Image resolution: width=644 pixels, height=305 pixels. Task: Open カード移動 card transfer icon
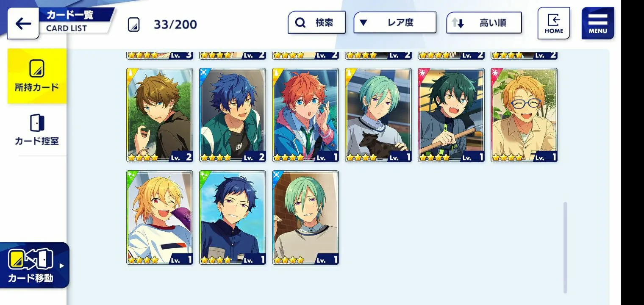31,260
